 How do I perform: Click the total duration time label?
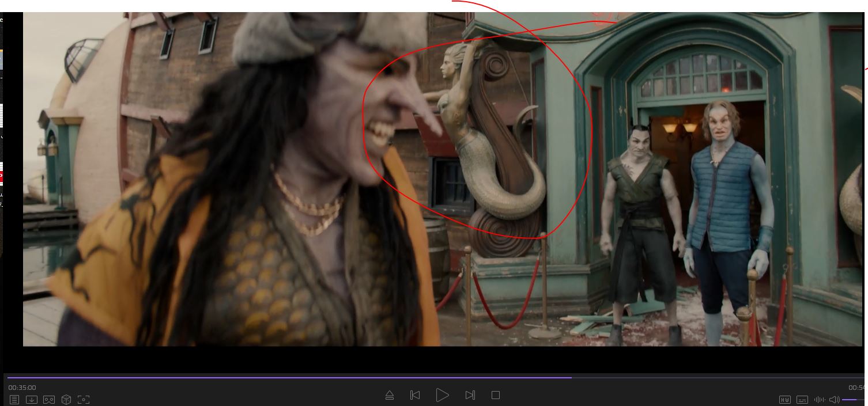[856, 388]
